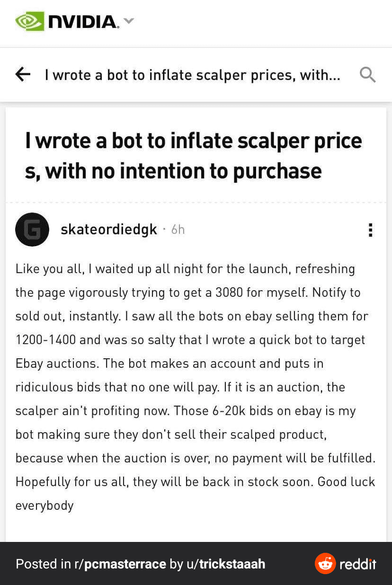Viewport: 392px width, 585px height.
Task: Go back using the left arrow
Action: 23,74
